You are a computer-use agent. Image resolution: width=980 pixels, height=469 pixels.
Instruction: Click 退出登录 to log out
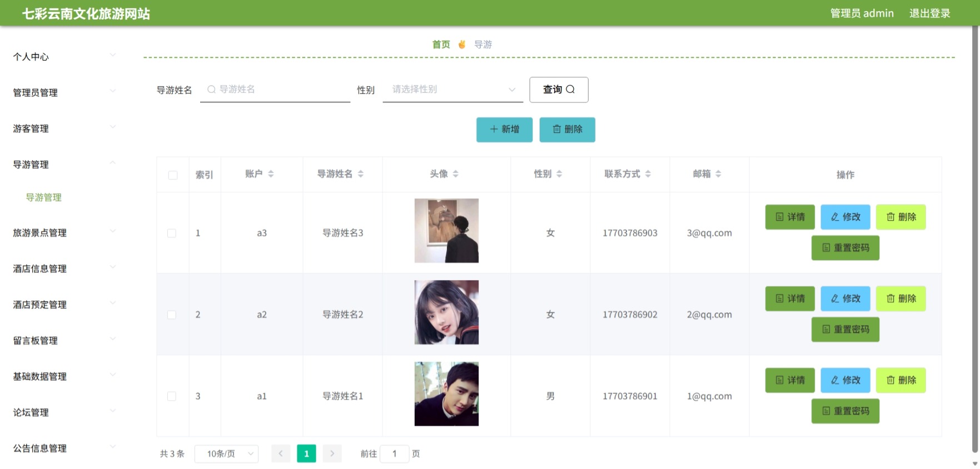(x=929, y=13)
